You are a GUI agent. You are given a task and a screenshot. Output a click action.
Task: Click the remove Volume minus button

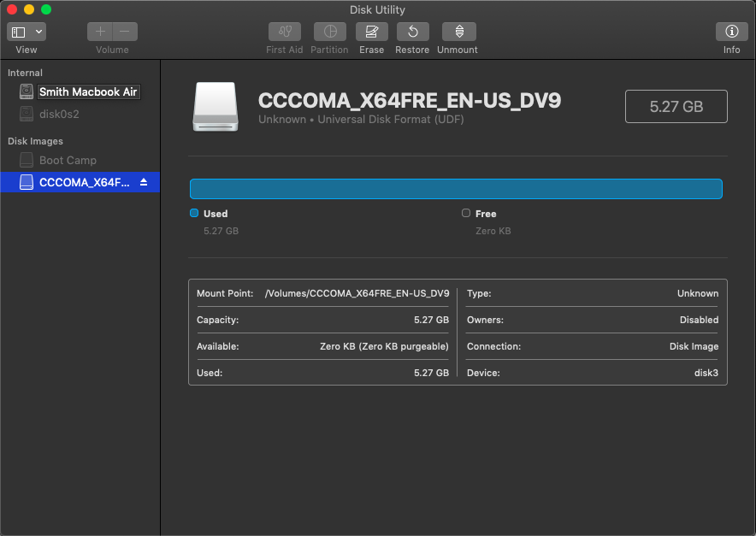point(125,32)
